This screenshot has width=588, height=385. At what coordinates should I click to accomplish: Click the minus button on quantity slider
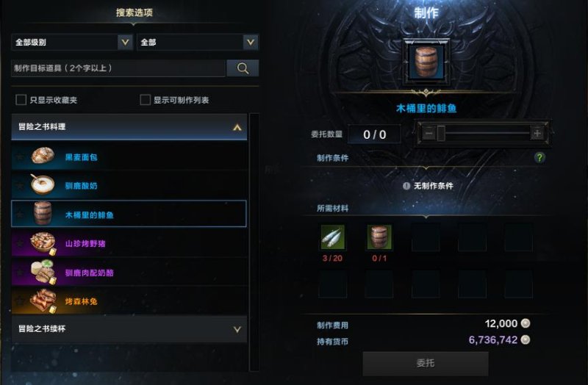click(429, 133)
